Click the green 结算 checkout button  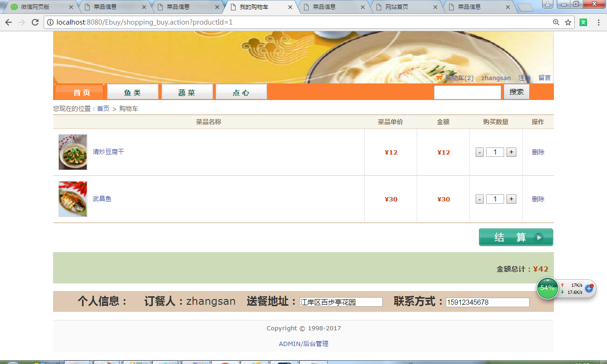[x=516, y=237]
